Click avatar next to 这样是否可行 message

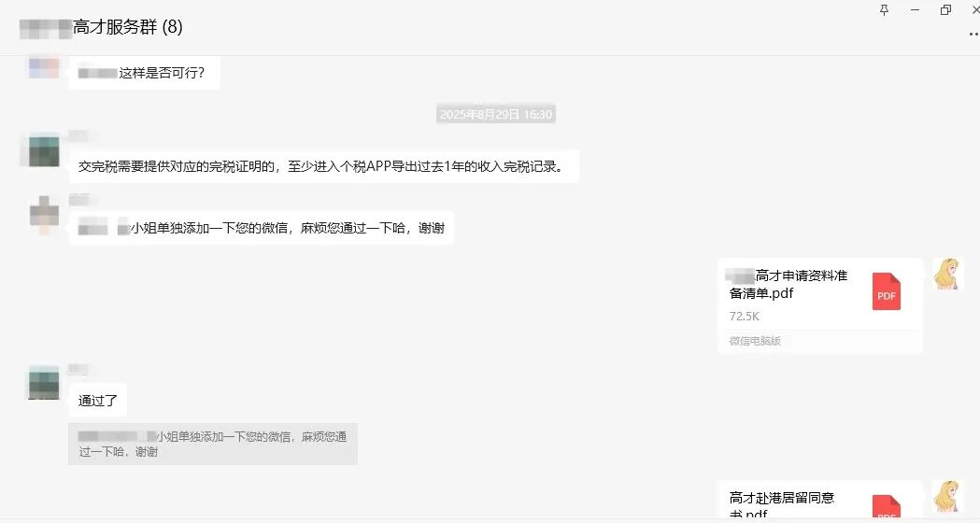pos(44,67)
